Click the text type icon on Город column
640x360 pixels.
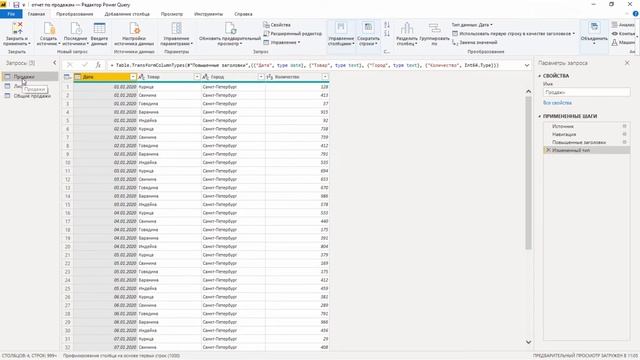pos(205,77)
